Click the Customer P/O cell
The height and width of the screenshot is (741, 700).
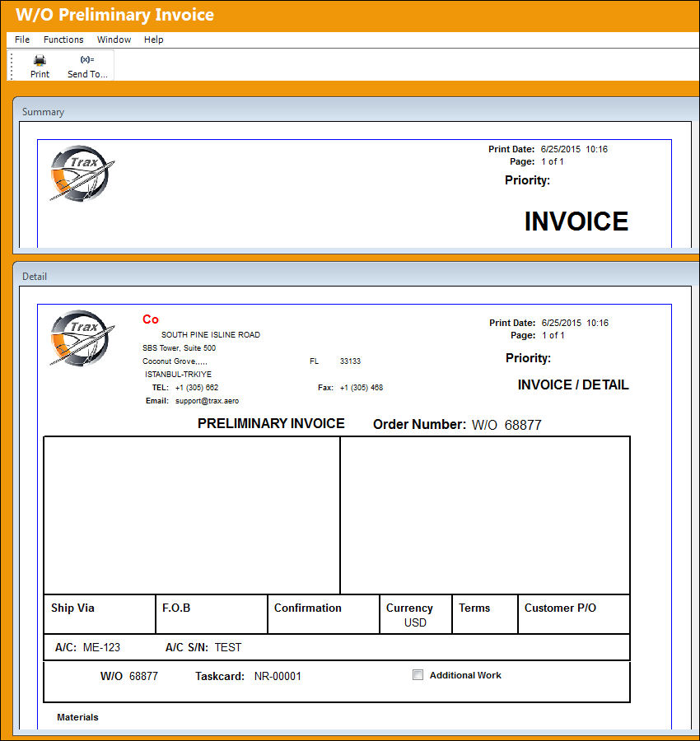(574, 614)
